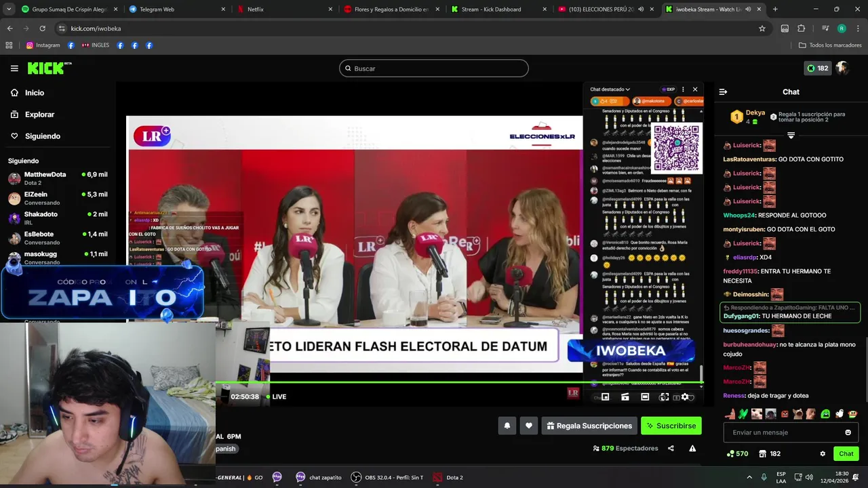868x488 pixels.
Task: Click the 570 channel points icon
Action: point(737,453)
